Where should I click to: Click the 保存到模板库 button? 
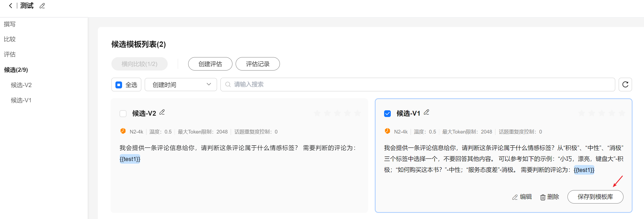tap(595, 197)
